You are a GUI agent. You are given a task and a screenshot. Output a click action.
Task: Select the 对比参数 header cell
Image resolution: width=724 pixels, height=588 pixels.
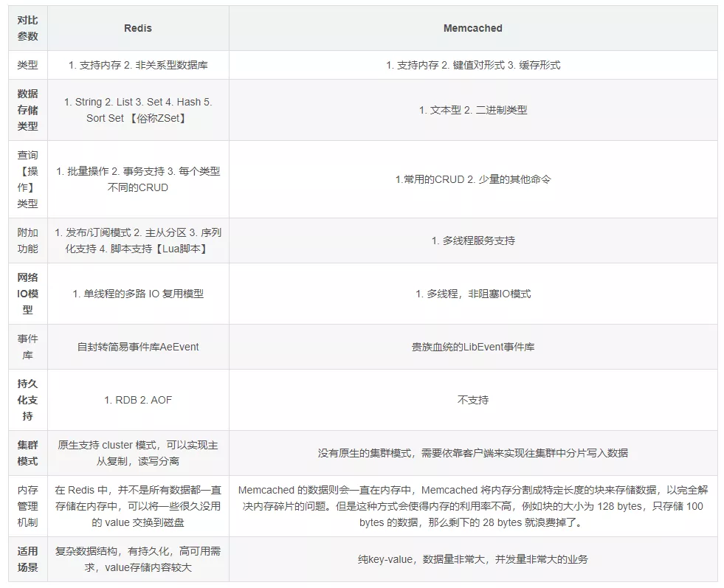pyautogui.click(x=28, y=28)
